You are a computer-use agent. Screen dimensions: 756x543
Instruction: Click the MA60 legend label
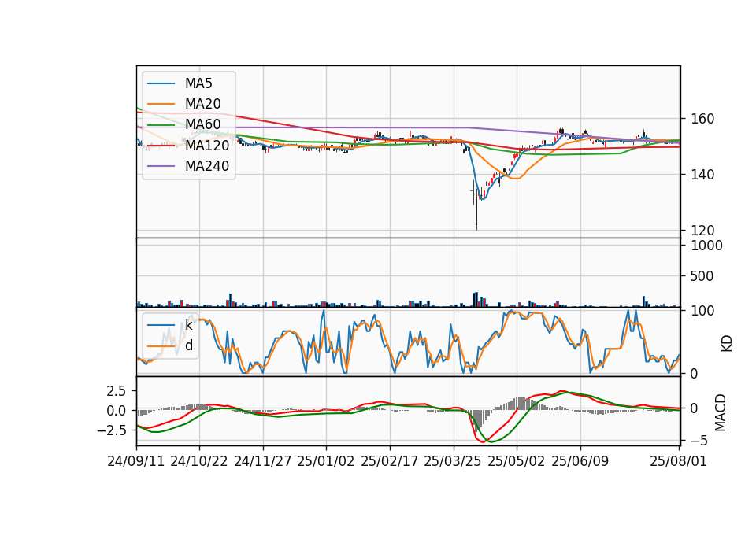pyautogui.click(x=202, y=124)
